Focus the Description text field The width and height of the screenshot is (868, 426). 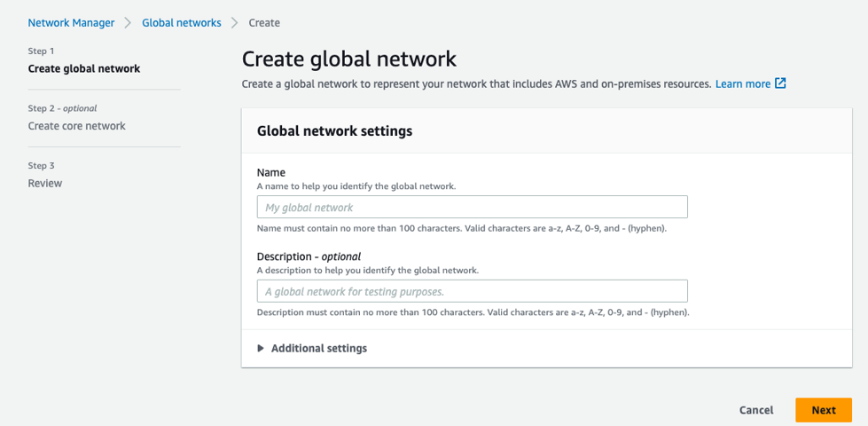pyautogui.click(x=472, y=291)
